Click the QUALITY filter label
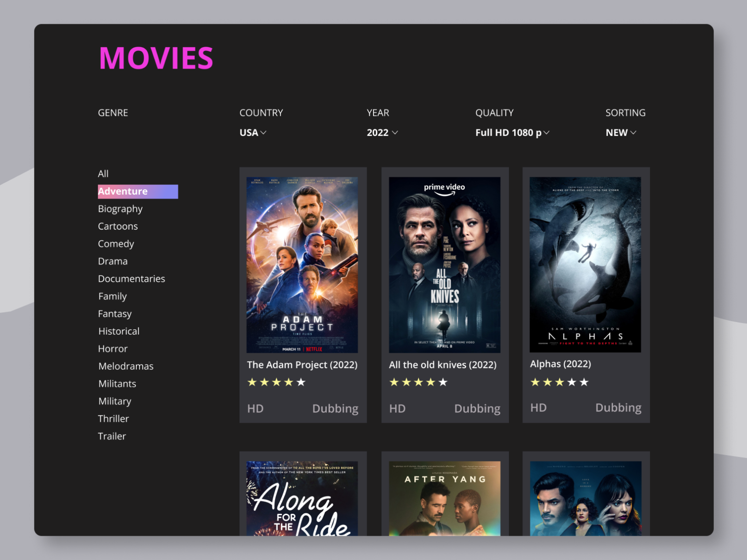Image resolution: width=747 pixels, height=560 pixels. (x=494, y=113)
